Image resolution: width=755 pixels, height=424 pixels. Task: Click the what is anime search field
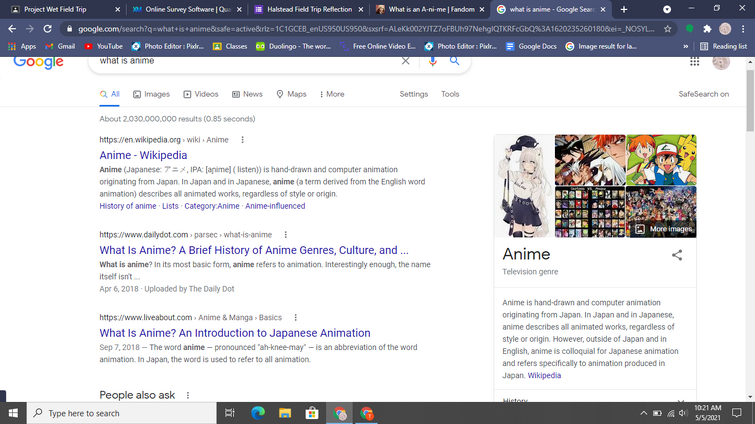[x=246, y=61]
